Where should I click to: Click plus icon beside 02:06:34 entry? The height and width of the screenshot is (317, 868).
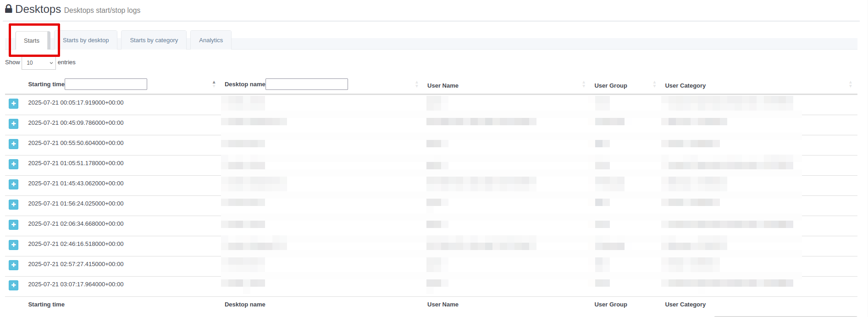click(14, 225)
